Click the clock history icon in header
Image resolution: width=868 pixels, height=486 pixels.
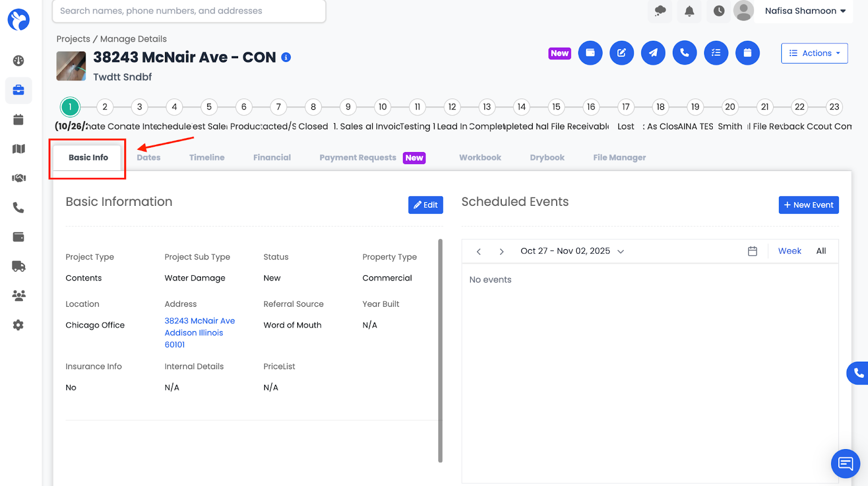(x=719, y=11)
